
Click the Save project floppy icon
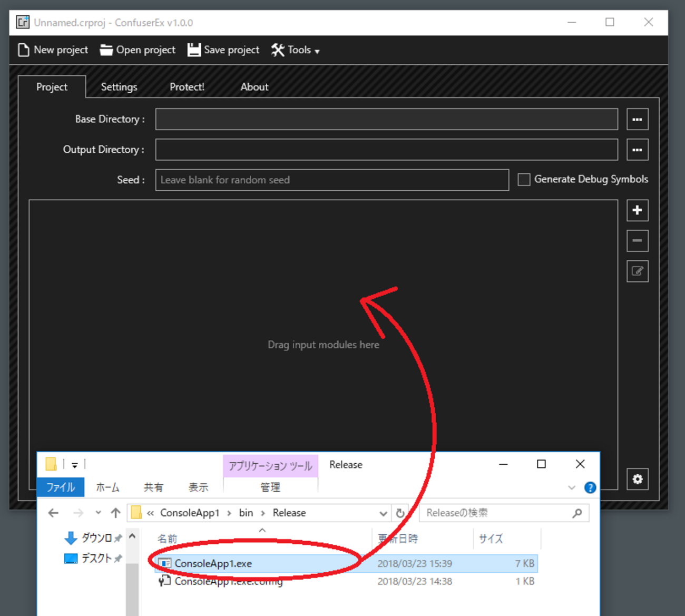coord(194,50)
